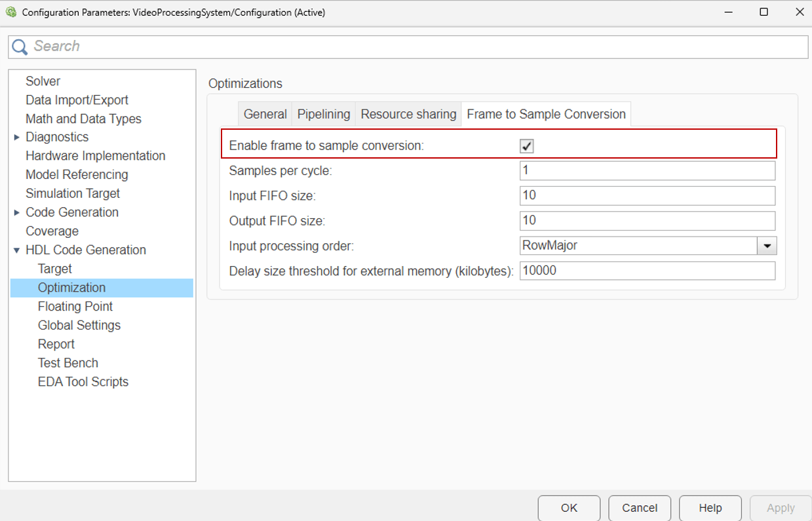Viewport: 812px width, 521px height.
Task: Click the Simulink gear icon in title bar
Action: pyautogui.click(x=11, y=12)
